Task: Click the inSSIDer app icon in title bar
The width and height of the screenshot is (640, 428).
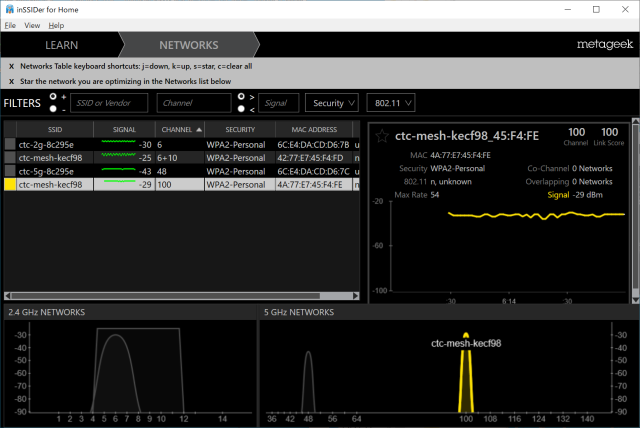Action: 9,9
